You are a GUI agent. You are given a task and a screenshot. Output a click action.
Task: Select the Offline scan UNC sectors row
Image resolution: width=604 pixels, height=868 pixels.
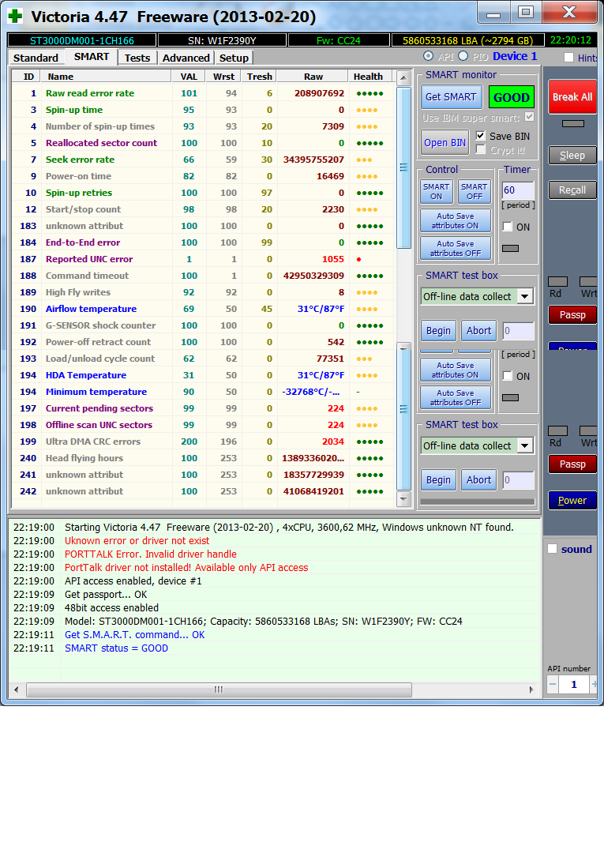point(203,425)
